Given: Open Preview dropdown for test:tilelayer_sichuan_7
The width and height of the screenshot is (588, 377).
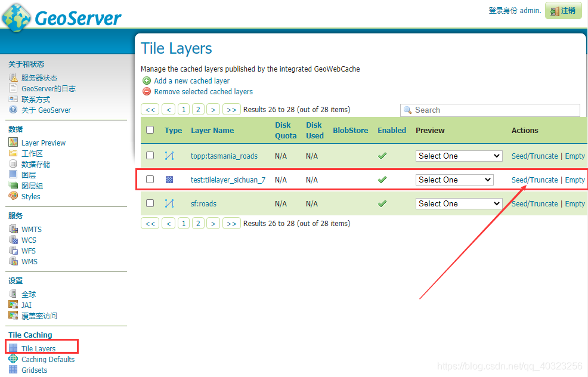Looking at the screenshot, I should tap(454, 180).
